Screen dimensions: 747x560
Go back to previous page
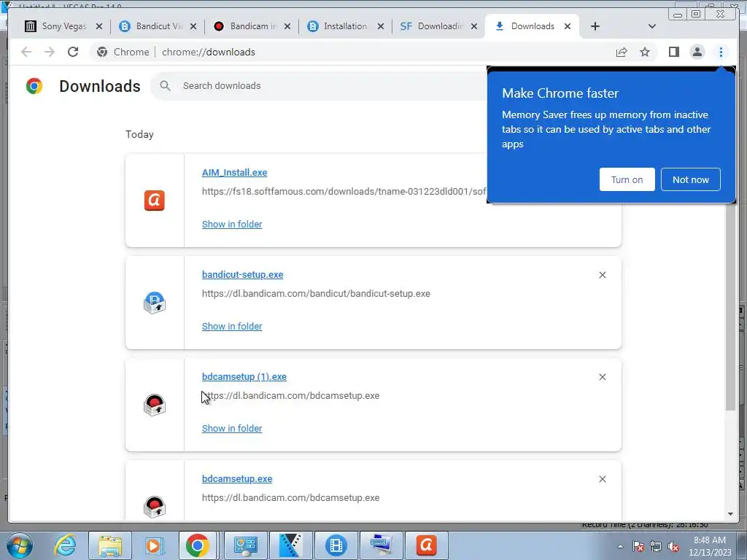(x=26, y=52)
